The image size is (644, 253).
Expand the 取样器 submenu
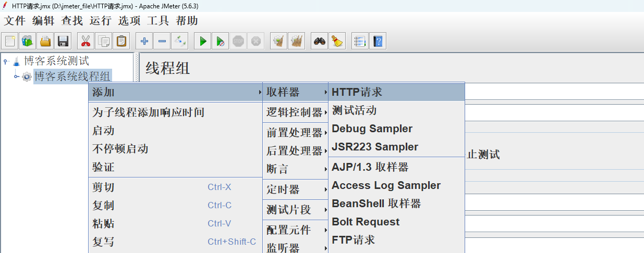point(295,93)
